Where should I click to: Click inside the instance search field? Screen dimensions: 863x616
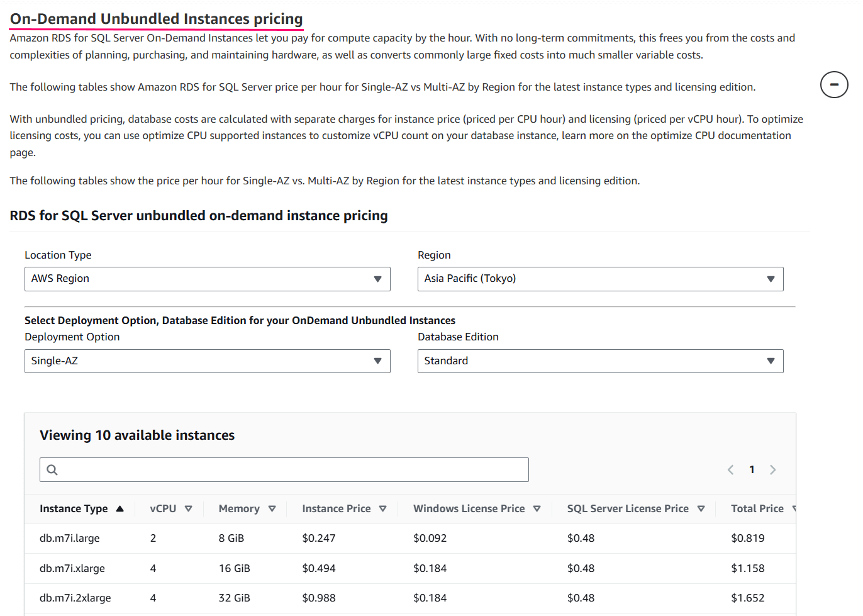(x=283, y=469)
